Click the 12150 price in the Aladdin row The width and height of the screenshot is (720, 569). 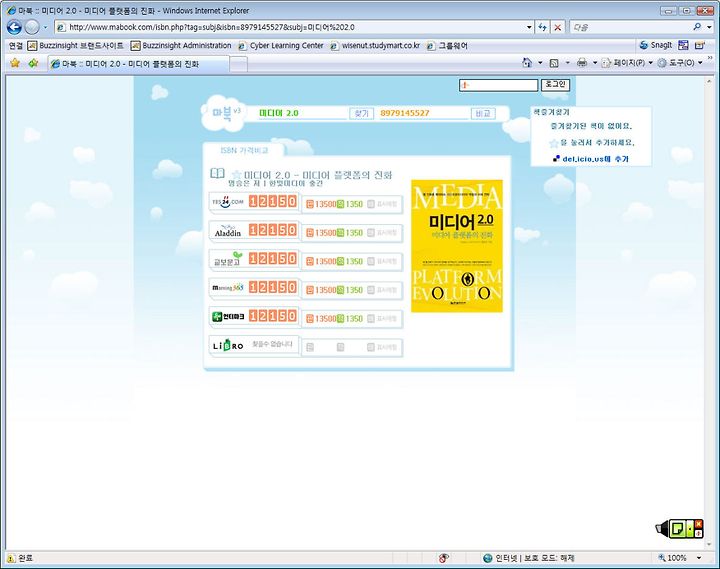[x=273, y=230]
